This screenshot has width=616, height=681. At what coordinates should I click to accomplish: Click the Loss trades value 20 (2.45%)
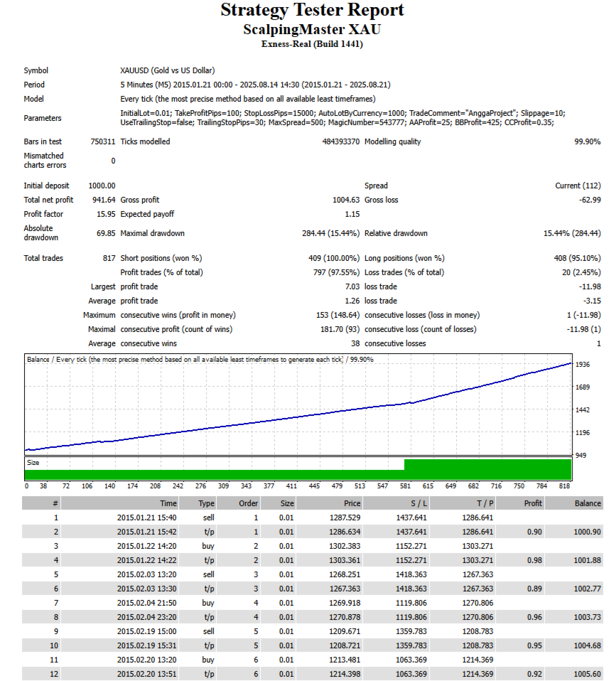[581, 272]
